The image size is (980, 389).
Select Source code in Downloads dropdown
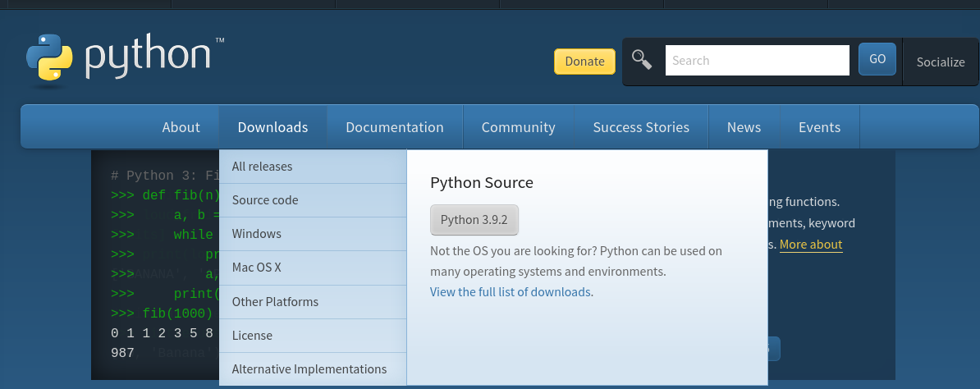point(313,200)
